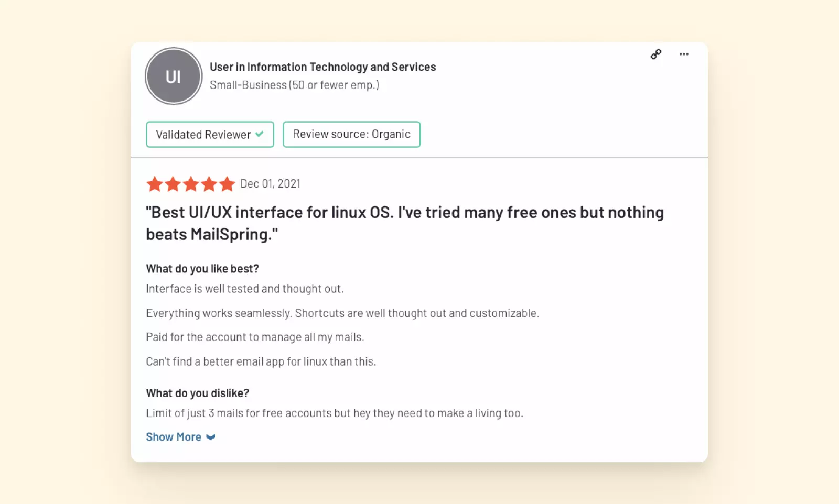
Task: Click the copy review link chain icon
Action: coord(656,54)
